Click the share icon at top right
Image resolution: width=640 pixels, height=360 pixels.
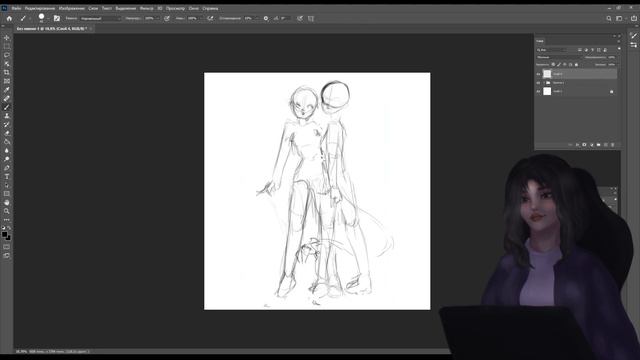point(633,18)
